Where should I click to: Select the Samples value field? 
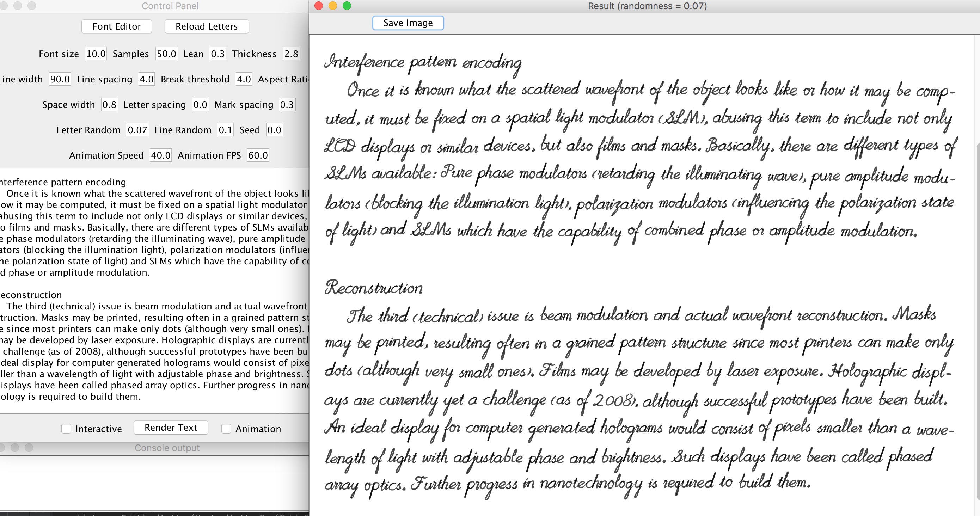tap(166, 54)
